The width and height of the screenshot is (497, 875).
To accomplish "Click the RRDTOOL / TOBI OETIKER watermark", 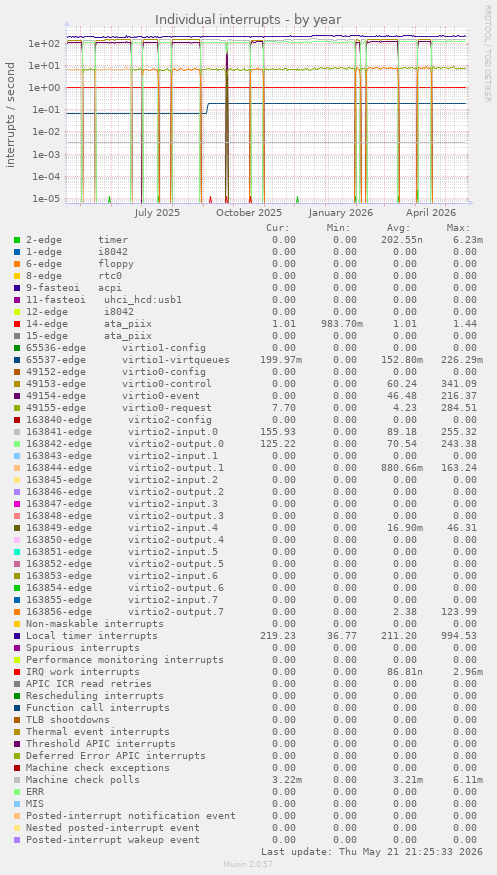I will point(487,54).
